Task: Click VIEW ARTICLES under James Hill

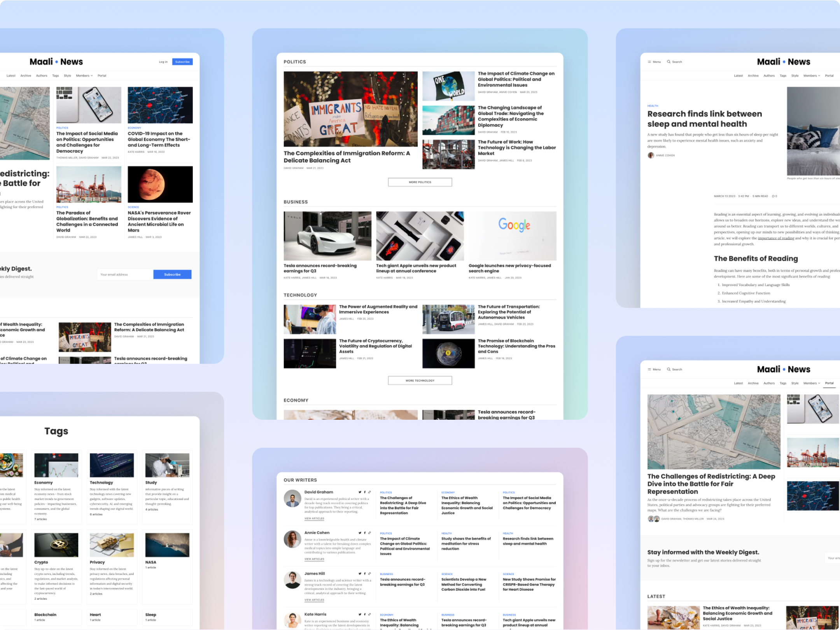Action: coord(314,600)
